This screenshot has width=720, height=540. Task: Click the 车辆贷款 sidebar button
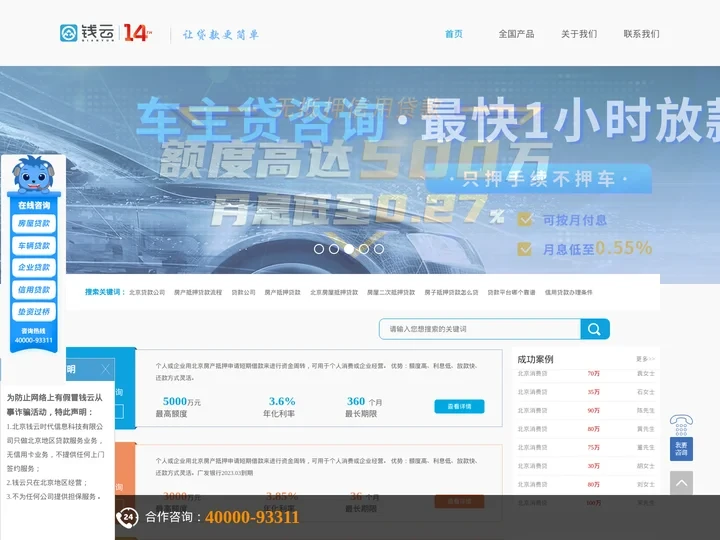(34, 245)
